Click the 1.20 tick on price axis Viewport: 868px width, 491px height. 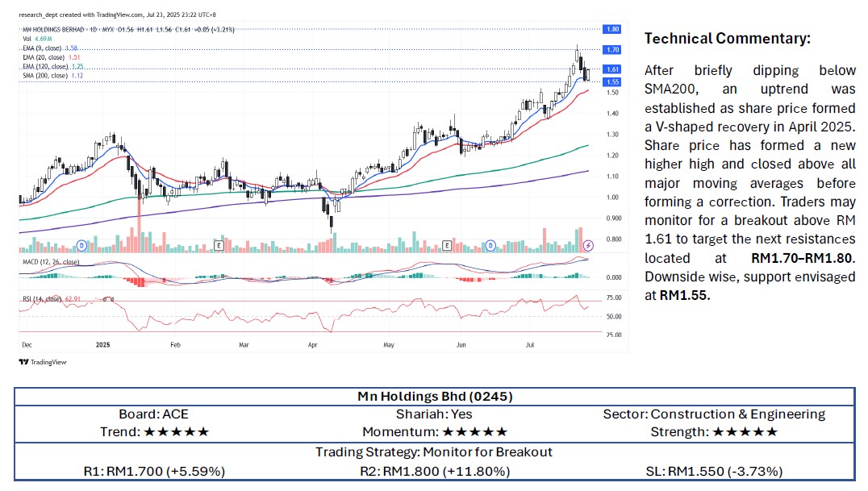coord(612,156)
